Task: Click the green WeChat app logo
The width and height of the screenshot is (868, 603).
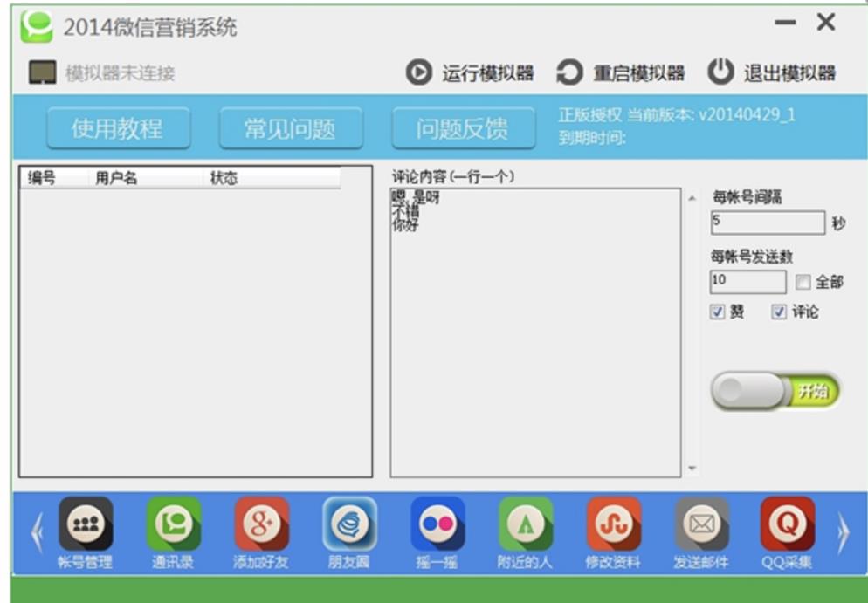Action: (37, 25)
